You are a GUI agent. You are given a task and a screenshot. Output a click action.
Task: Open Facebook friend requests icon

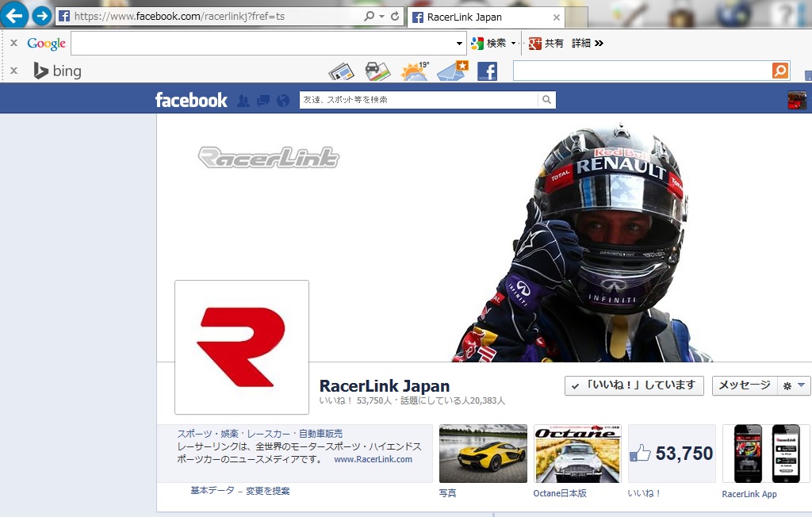click(x=243, y=101)
